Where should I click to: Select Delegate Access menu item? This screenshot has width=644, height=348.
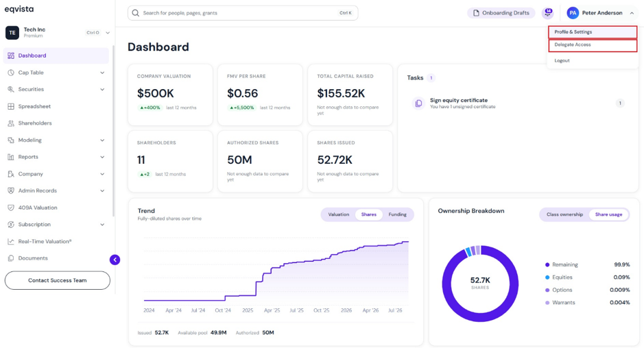pyautogui.click(x=593, y=45)
